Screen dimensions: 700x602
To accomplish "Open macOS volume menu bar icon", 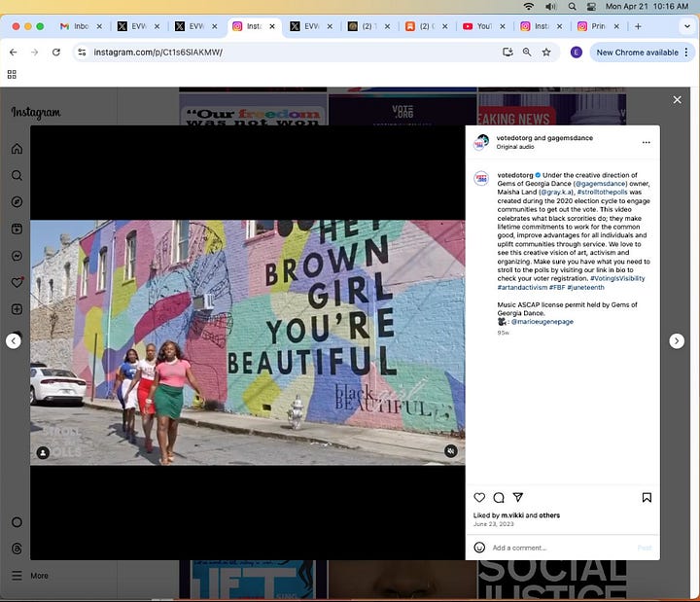I will click(550, 6).
